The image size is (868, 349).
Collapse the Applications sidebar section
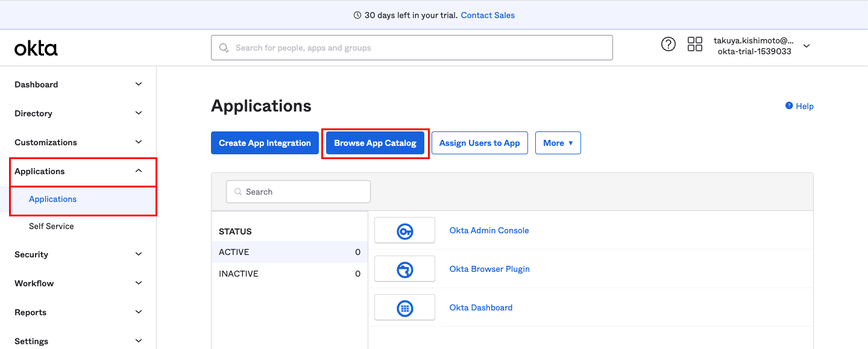click(139, 171)
